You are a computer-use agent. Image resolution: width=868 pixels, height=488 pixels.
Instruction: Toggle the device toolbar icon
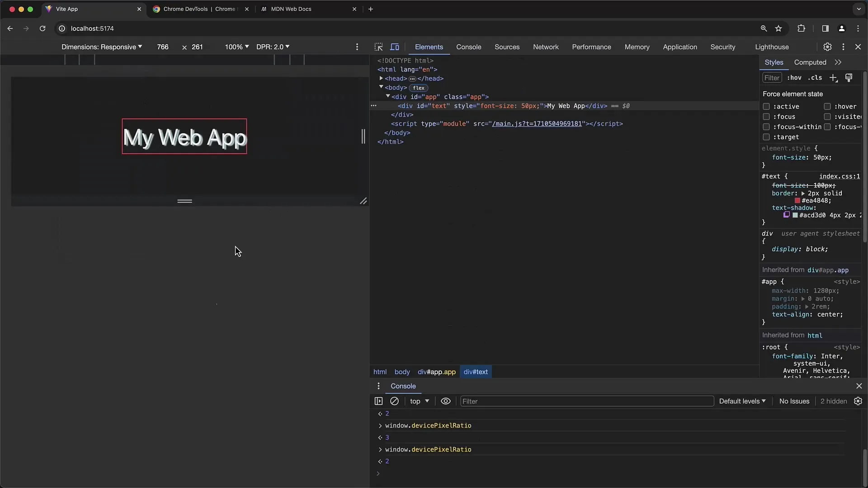coord(395,47)
